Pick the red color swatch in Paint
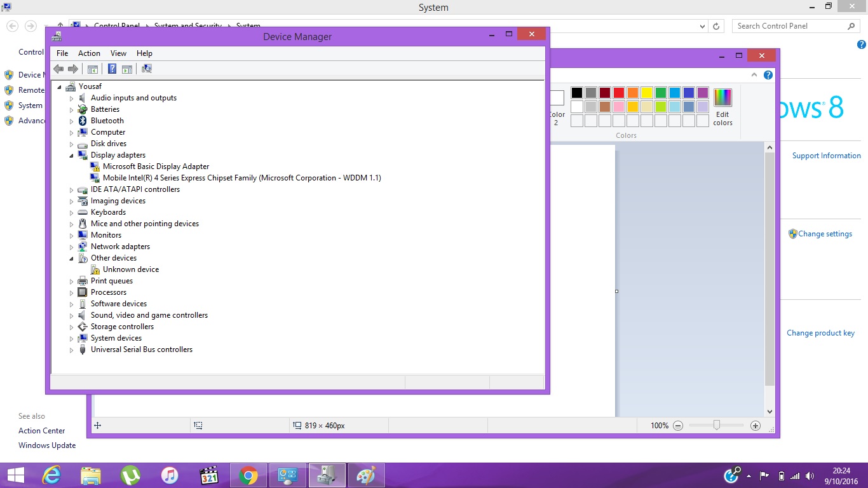The width and height of the screenshot is (868, 488). pos(619,93)
